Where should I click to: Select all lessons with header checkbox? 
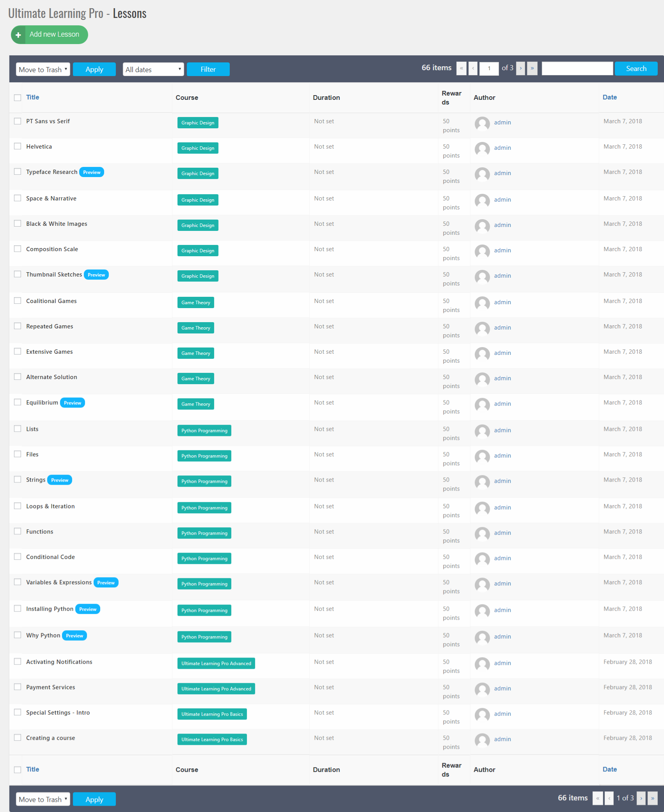pos(18,98)
